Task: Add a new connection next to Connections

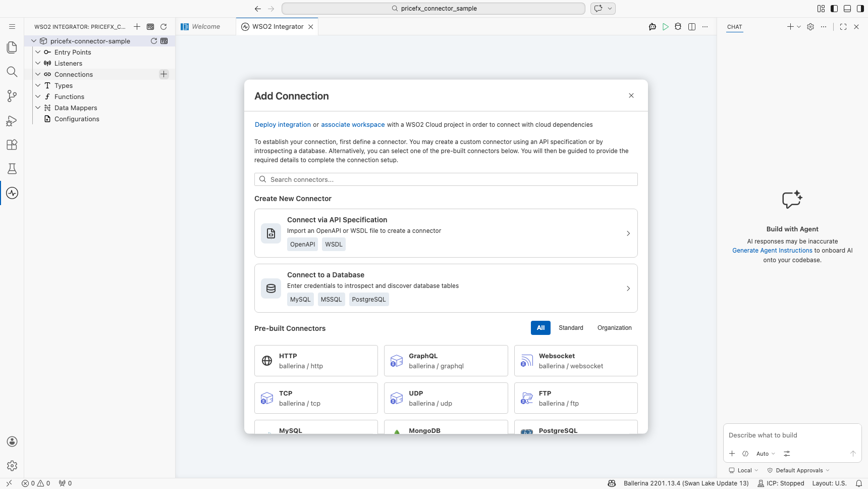Action: click(x=164, y=74)
